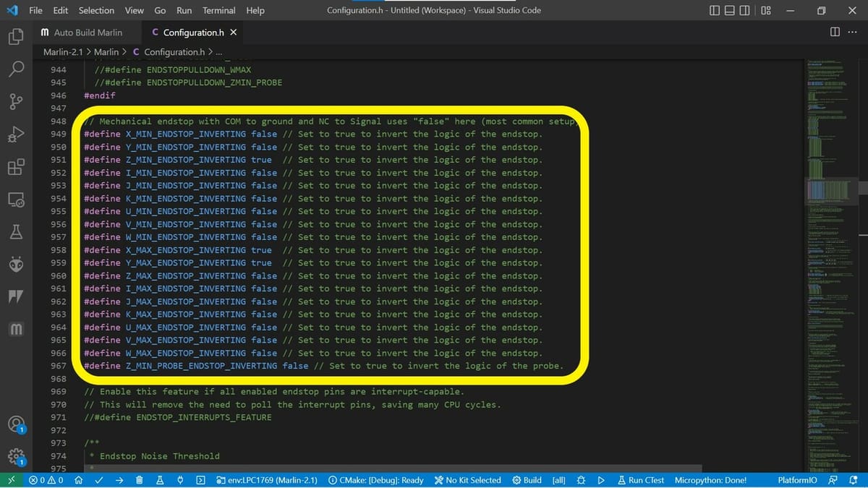Run PlatformIO Build checkmark in status bar
The height and width of the screenshot is (488, 868).
[99, 480]
